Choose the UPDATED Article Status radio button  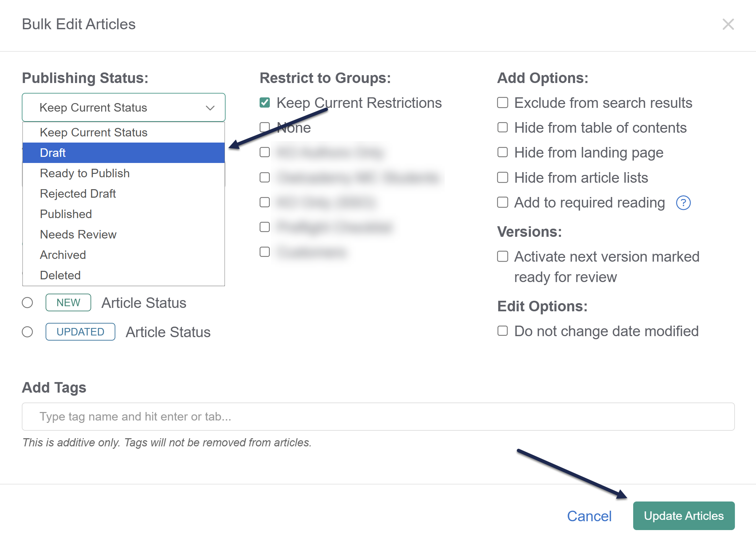pyautogui.click(x=28, y=332)
